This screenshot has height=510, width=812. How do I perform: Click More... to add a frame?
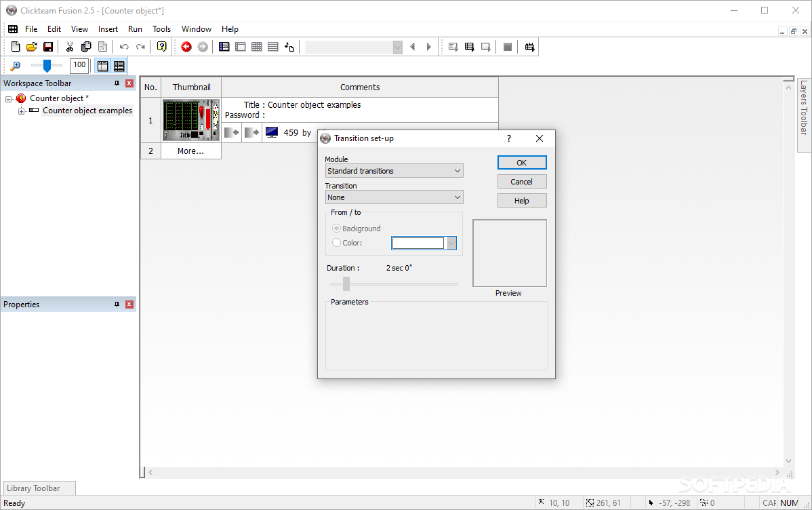190,151
